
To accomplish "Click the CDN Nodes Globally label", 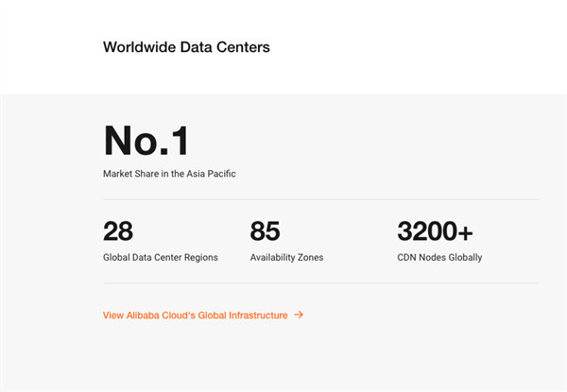I will pyautogui.click(x=439, y=257).
